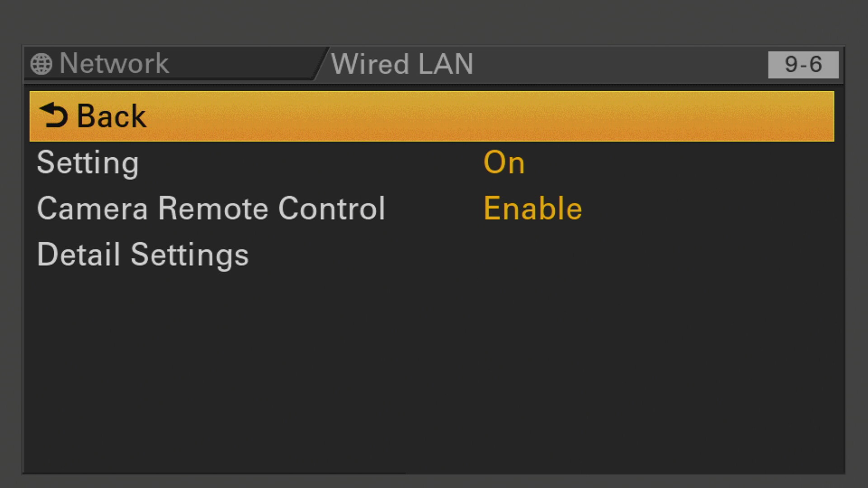
Task: Select Camera Remote Control item
Action: pos(432,208)
